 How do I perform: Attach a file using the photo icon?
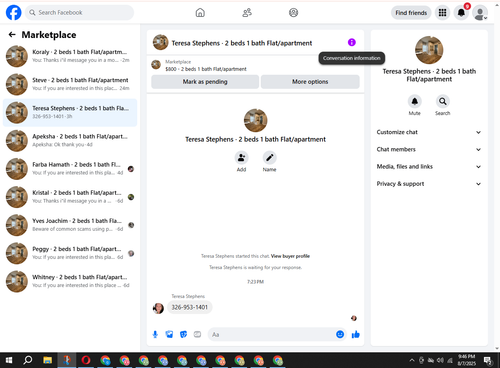[x=169, y=334]
